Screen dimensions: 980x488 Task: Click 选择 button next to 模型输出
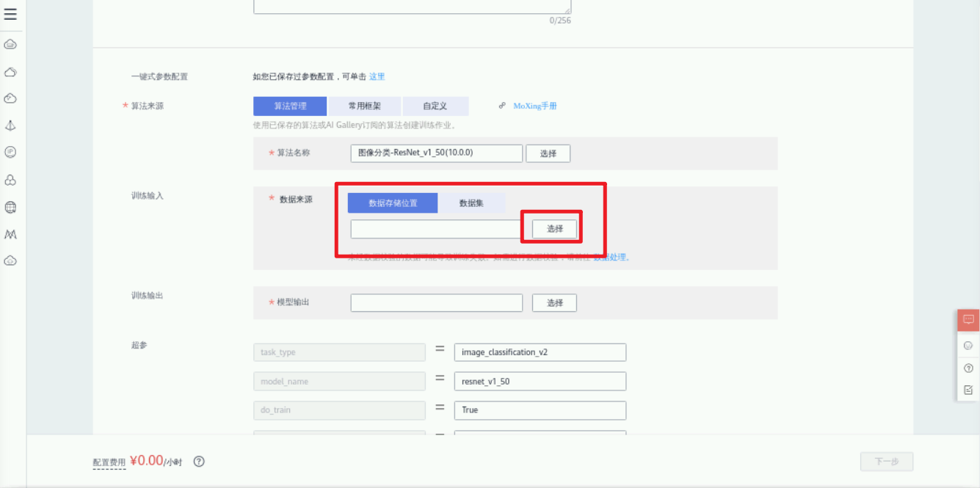(x=555, y=303)
